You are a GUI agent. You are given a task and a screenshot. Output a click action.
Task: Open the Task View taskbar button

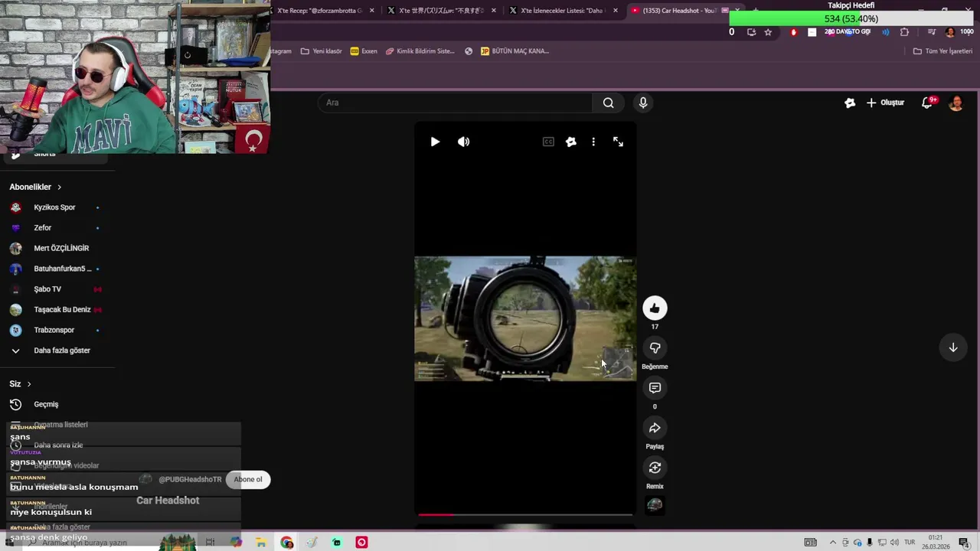pyautogui.click(x=210, y=543)
